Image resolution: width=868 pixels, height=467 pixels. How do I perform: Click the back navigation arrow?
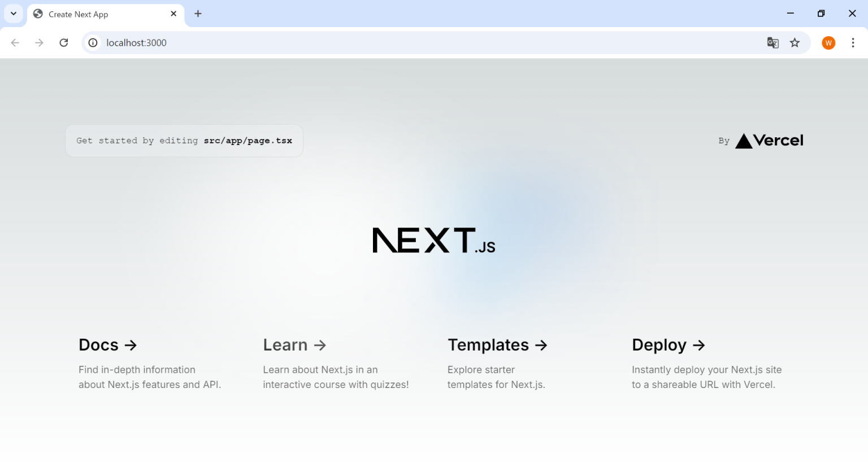15,42
